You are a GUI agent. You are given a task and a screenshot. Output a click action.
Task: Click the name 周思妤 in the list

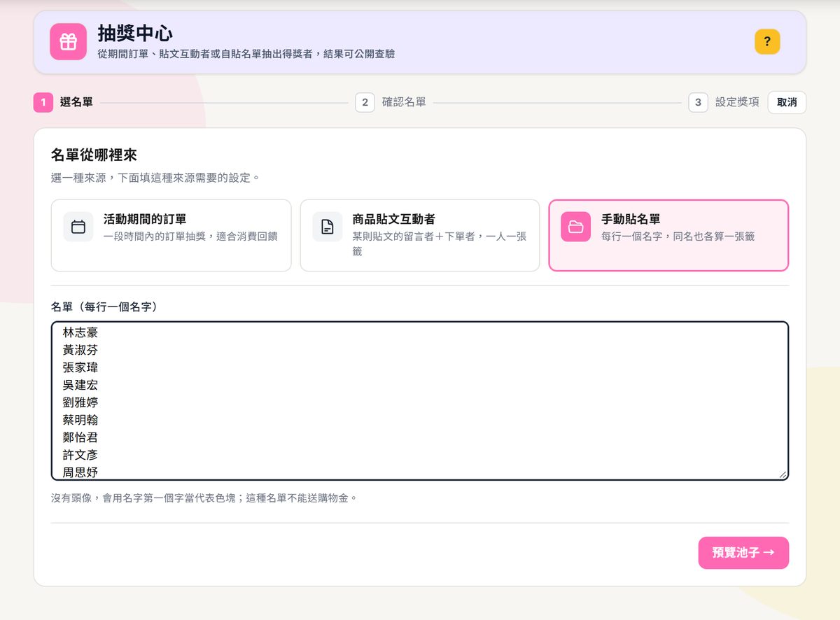80,472
